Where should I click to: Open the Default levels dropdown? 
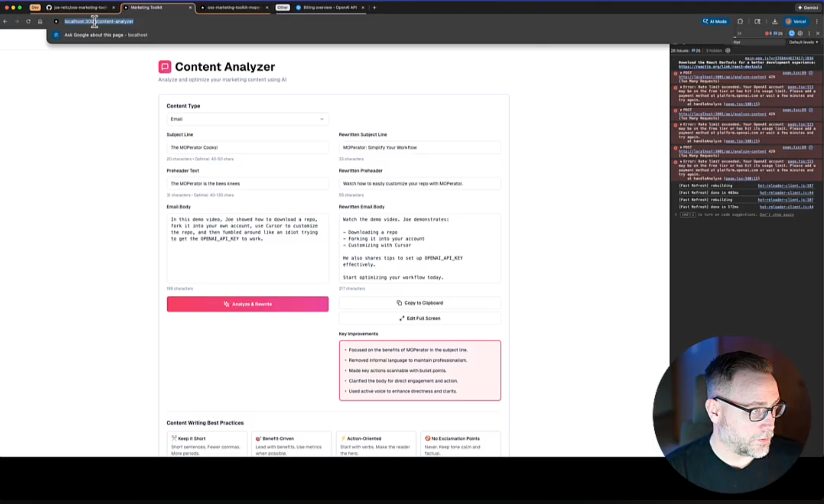point(804,42)
